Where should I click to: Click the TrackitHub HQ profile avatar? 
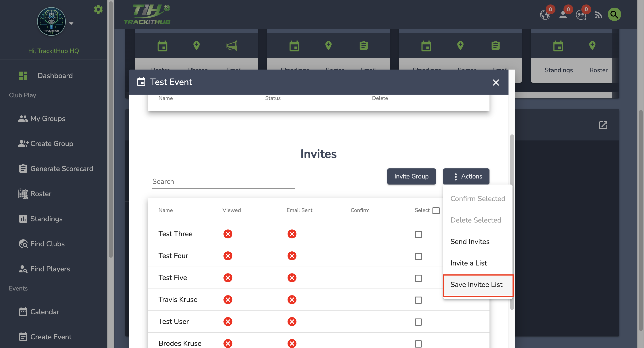point(51,21)
